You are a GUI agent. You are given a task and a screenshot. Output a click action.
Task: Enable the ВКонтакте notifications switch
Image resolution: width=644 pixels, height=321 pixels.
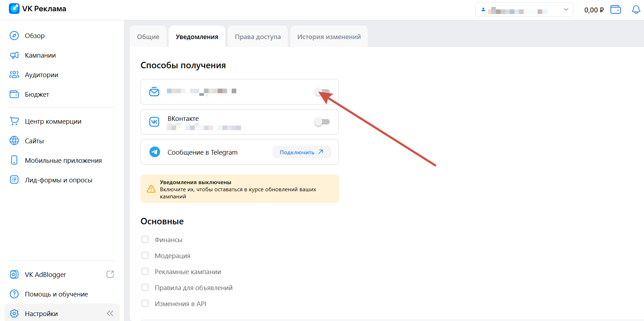coord(322,122)
